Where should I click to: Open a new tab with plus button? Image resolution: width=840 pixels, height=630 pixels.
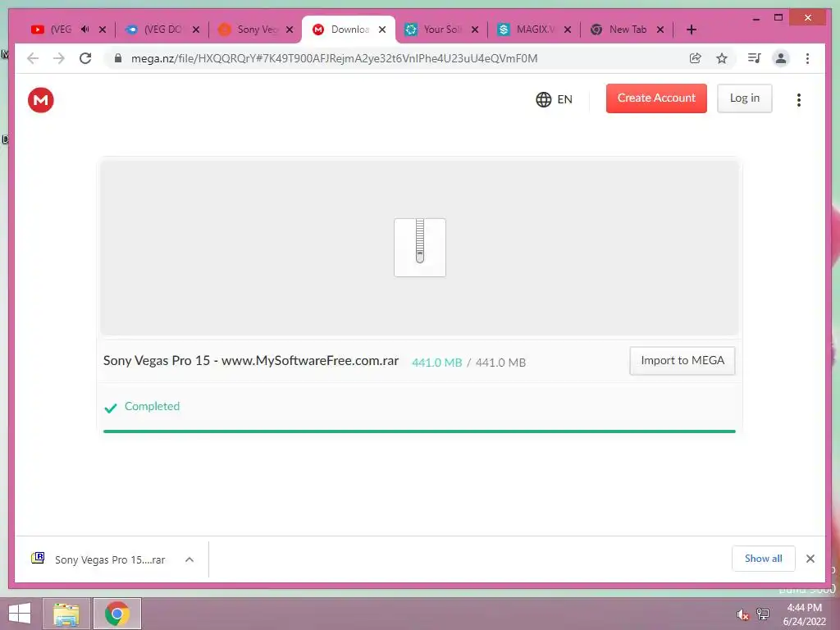692,30
